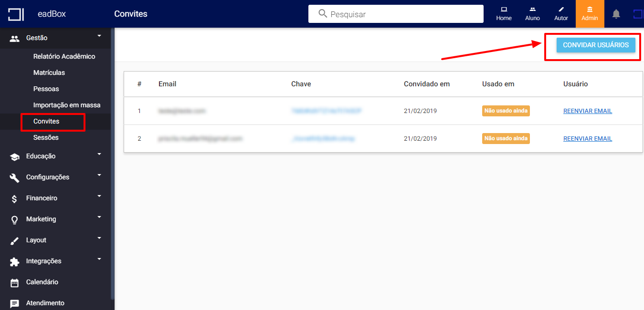Image resolution: width=644 pixels, height=310 pixels.
Task: Expand the Configurações menu arrow
Action: 99,175
